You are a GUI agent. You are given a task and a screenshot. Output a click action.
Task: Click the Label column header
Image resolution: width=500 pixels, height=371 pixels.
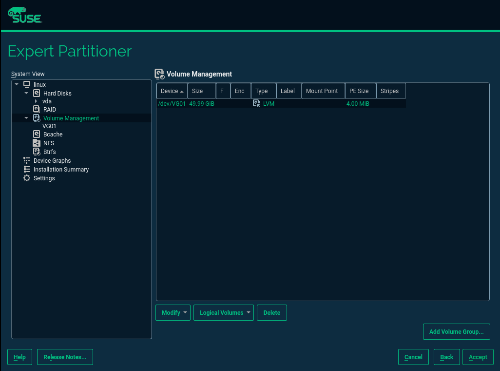pos(289,91)
